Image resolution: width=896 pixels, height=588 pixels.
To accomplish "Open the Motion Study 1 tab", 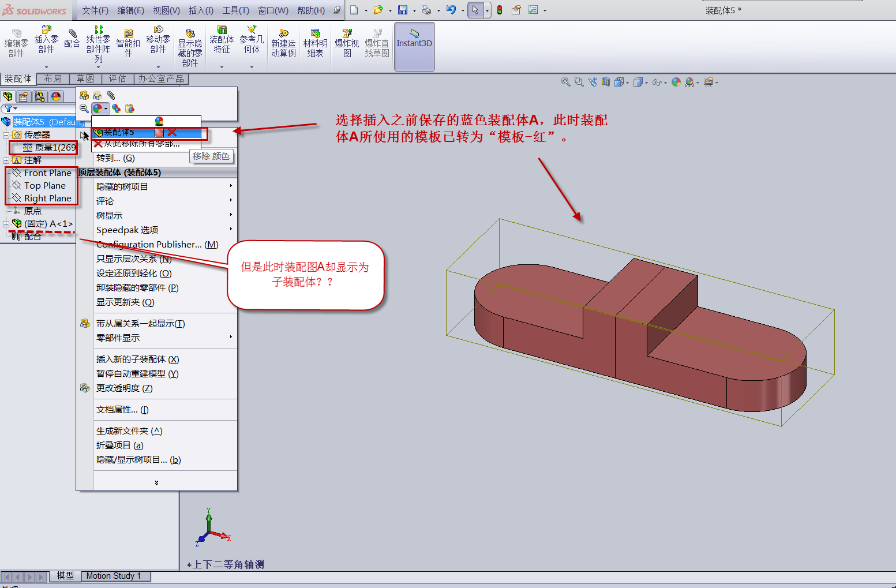I will click(x=114, y=576).
